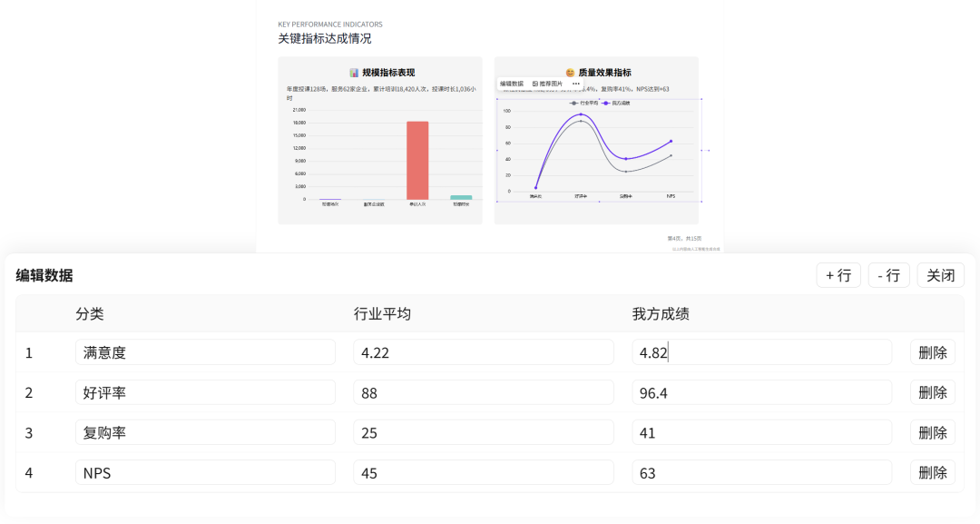The width and height of the screenshot is (980, 524).
Task: Toggle visibility of the 行业平均 series
Action: [583, 103]
